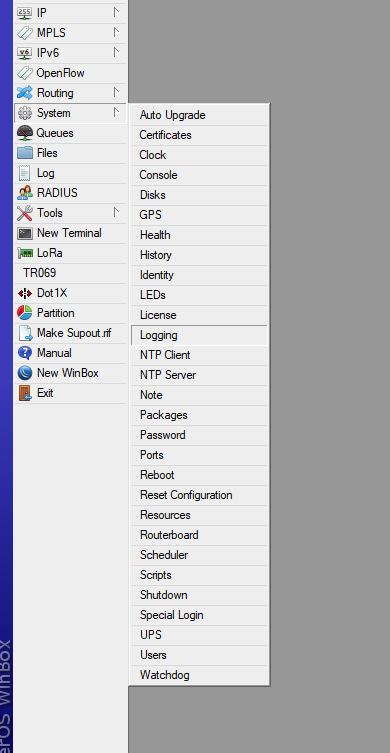Select Reboot in System submenu

[199, 475]
